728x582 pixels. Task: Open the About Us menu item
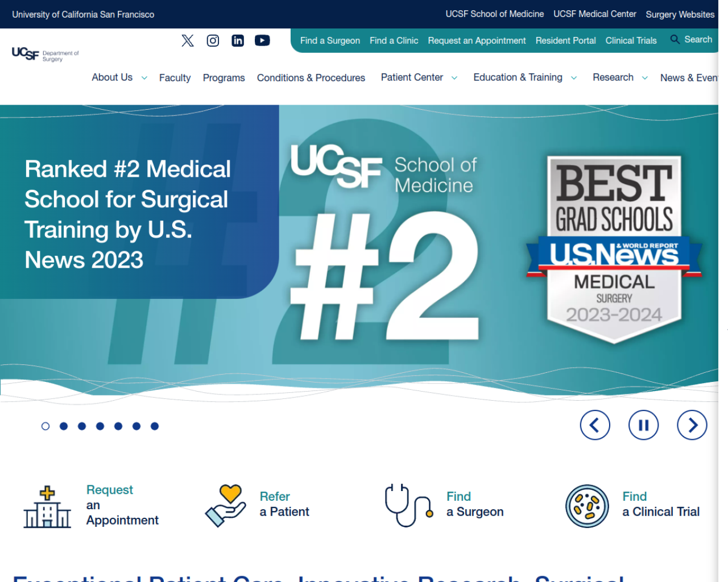112,77
